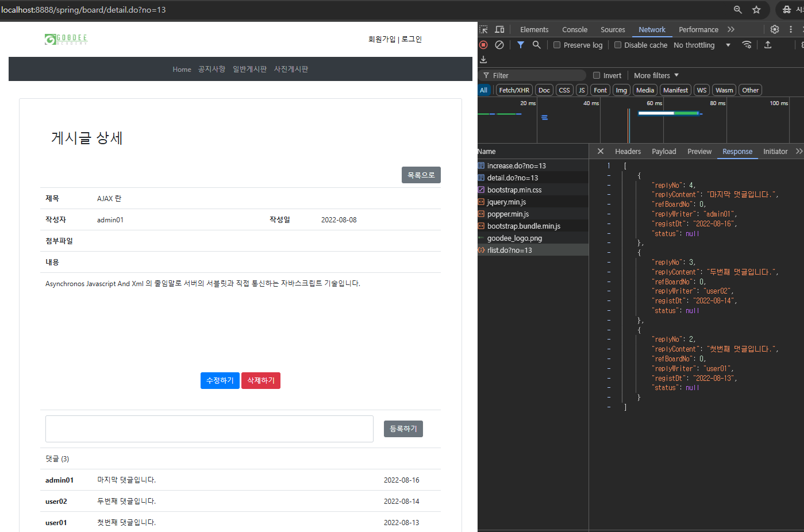Show more request detail tabs
The width and height of the screenshot is (804, 532).
[799, 151]
